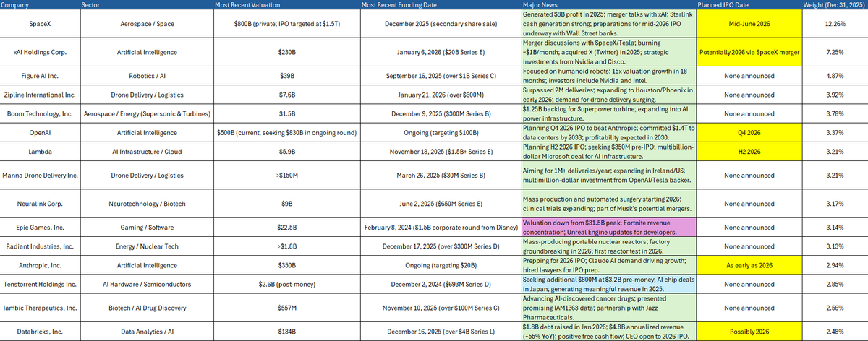This screenshot has height=341, width=868.
Task: Click the Boom Technology, Inc. cell
Action: pyautogui.click(x=41, y=113)
